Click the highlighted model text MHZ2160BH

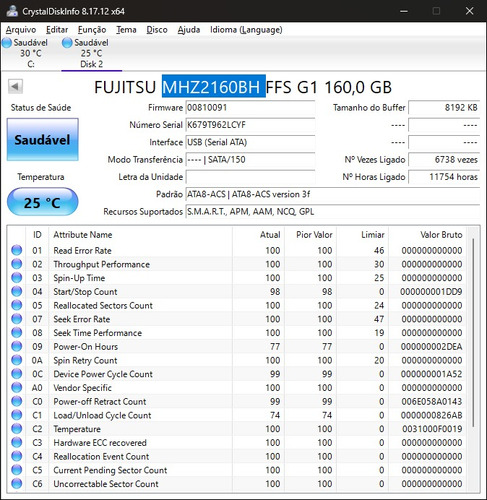(214, 87)
